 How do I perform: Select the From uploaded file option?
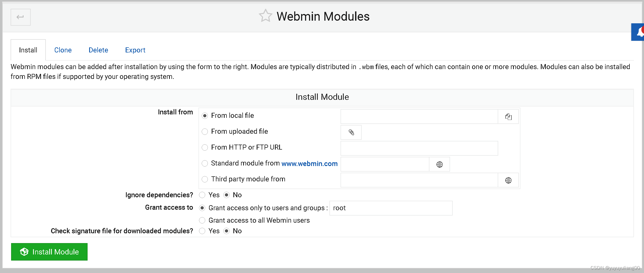(205, 132)
